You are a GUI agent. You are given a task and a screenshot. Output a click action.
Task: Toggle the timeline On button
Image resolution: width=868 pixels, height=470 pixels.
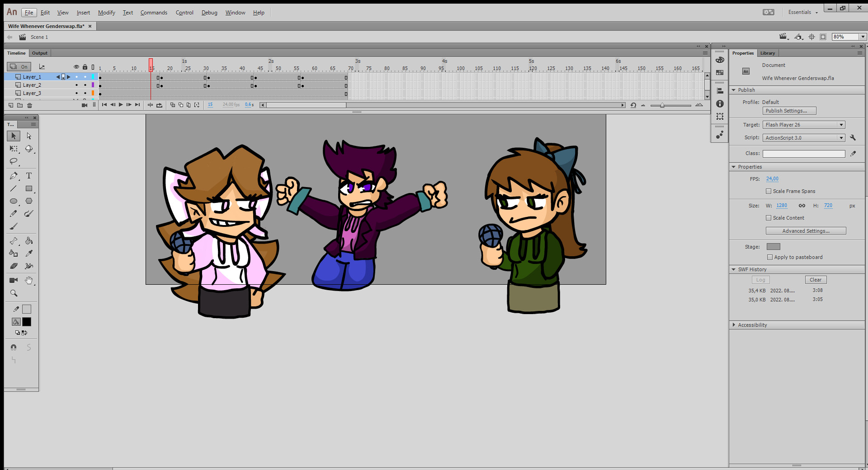pos(19,67)
